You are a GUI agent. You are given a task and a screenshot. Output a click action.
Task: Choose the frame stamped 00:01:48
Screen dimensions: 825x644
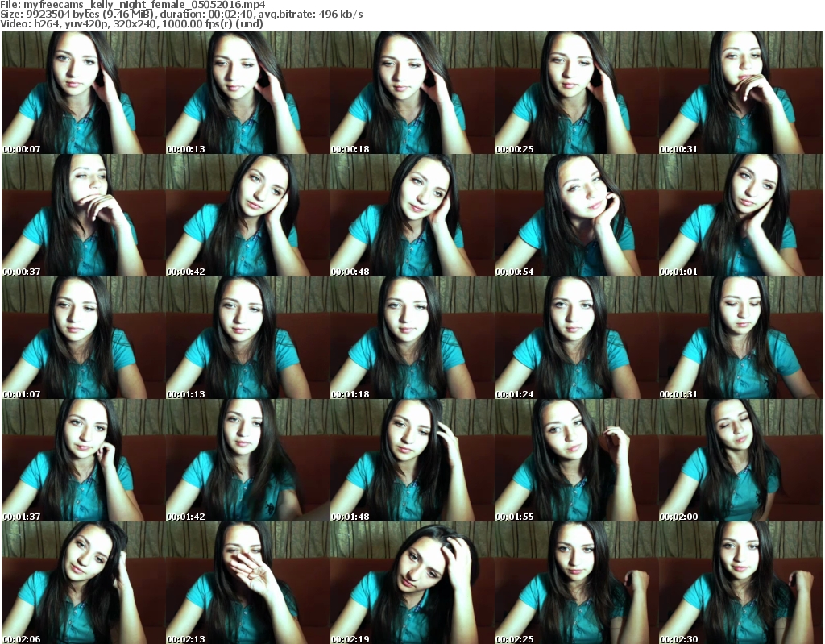412,460
